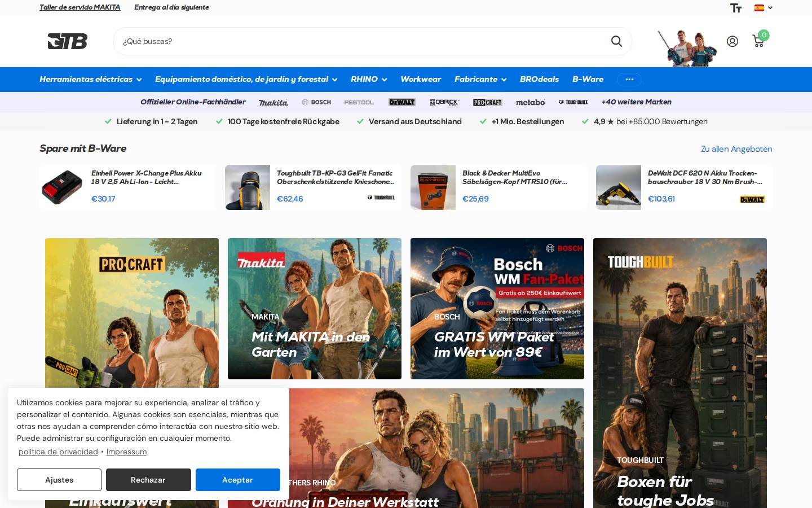Click the Rechazar cookie button
The width and height of the screenshot is (812, 508).
coord(148,480)
